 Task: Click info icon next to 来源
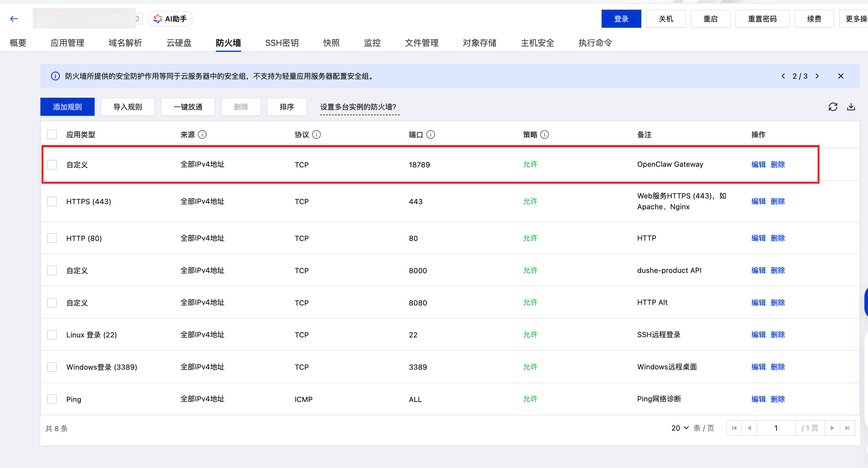click(x=202, y=135)
